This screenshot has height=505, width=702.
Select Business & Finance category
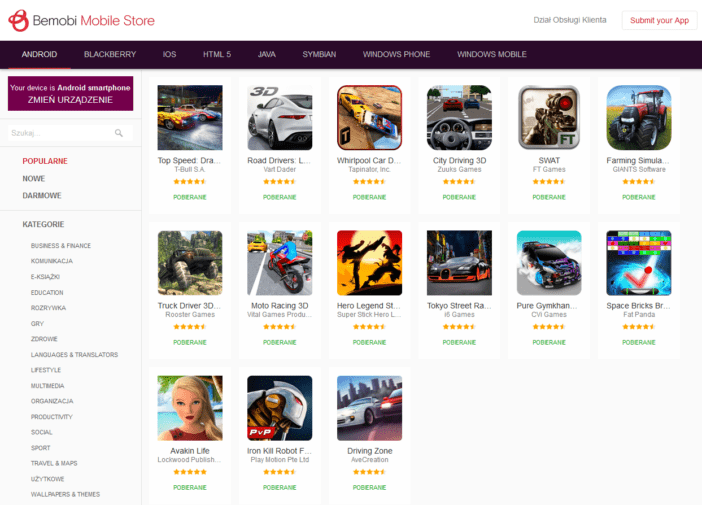[x=61, y=246]
